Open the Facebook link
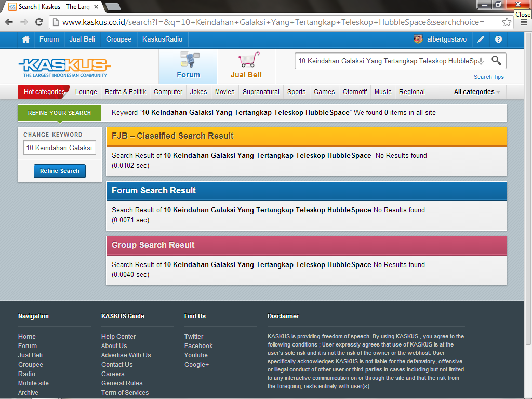Viewport: 532px width, 399px height. (198, 346)
